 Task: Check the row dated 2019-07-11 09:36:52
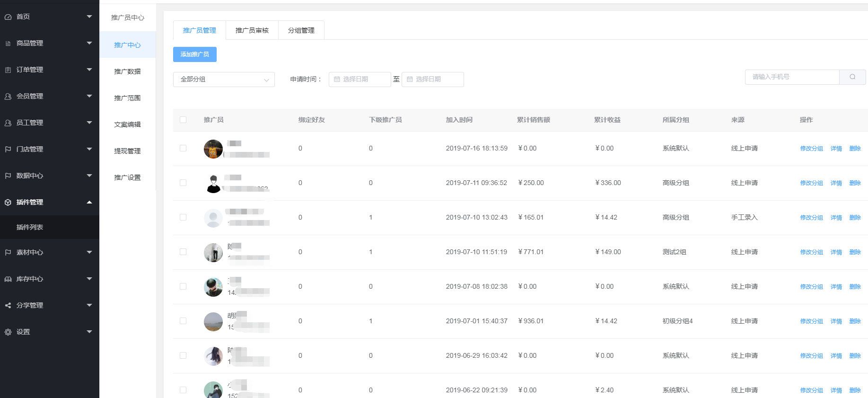183,183
